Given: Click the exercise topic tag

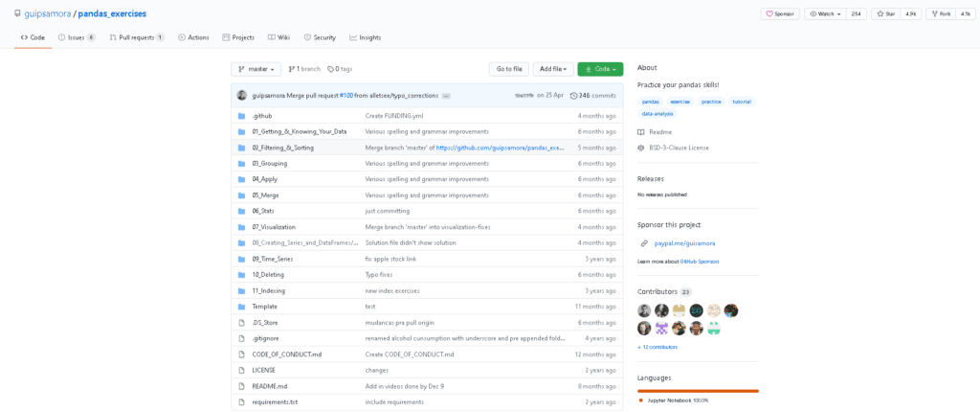Looking at the screenshot, I should pyautogui.click(x=680, y=102).
